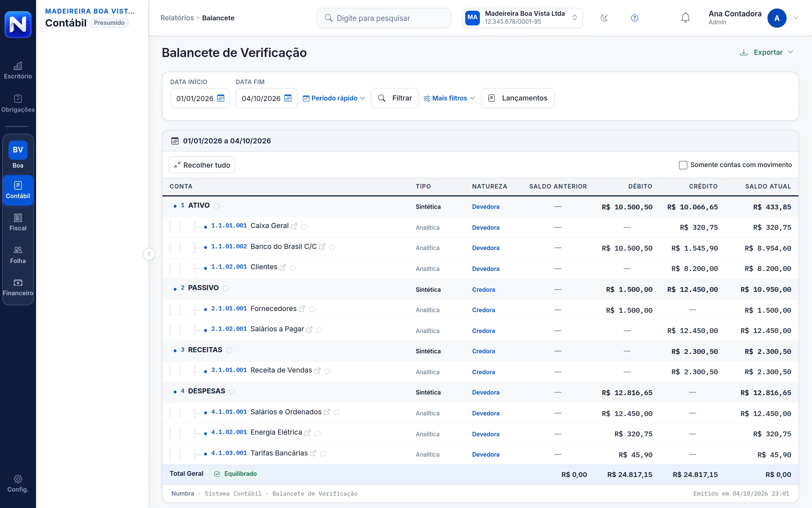
Task: Go to Relatórios breadcrumb
Action: click(x=177, y=18)
